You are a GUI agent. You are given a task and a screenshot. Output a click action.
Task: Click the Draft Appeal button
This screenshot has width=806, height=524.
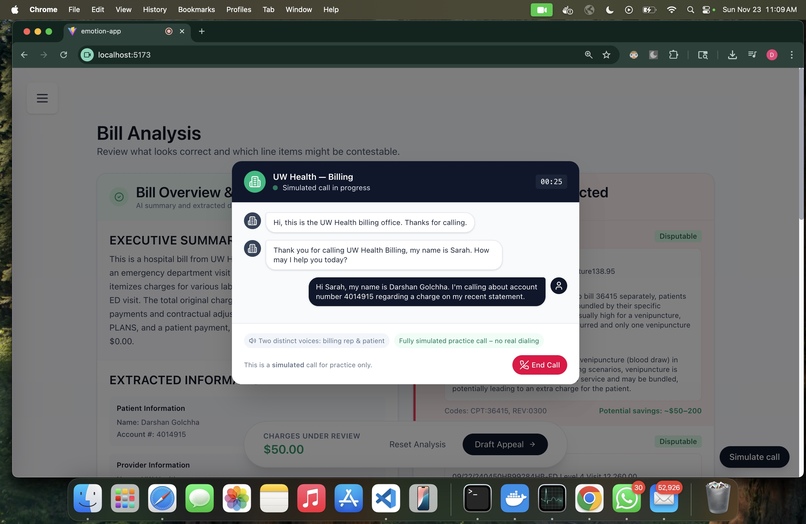click(x=505, y=444)
